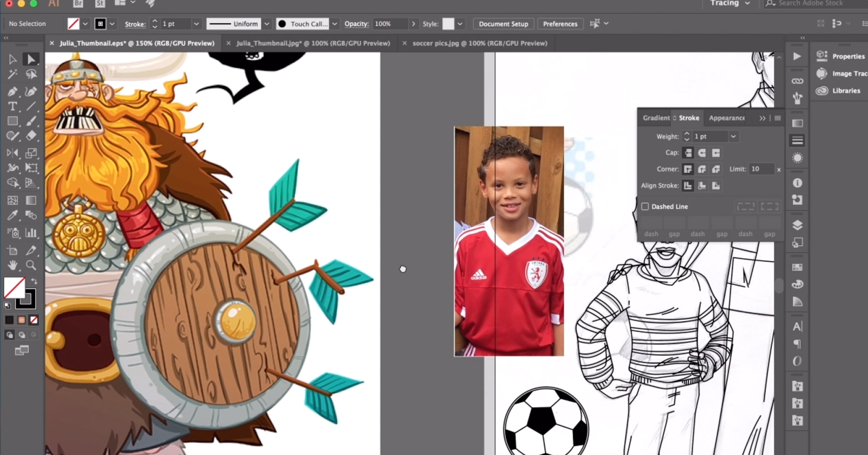Select the Pen tool

[x=12, y=91]
